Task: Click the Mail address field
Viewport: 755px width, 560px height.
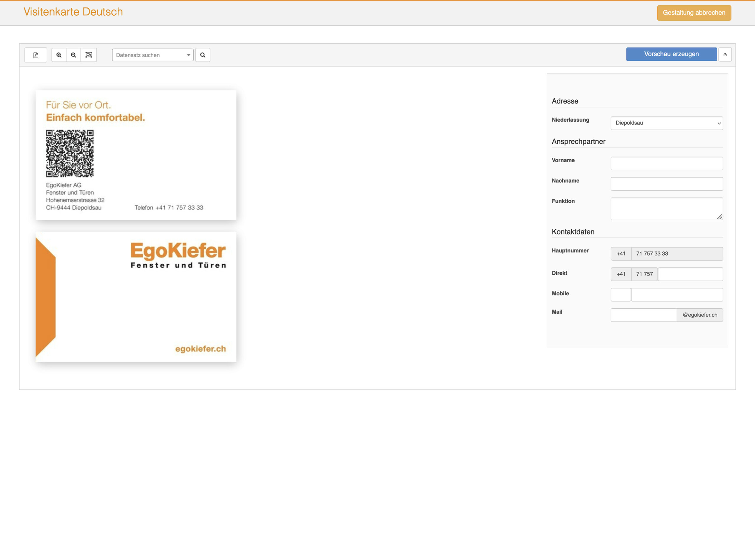Action: [x=643, y=315]
